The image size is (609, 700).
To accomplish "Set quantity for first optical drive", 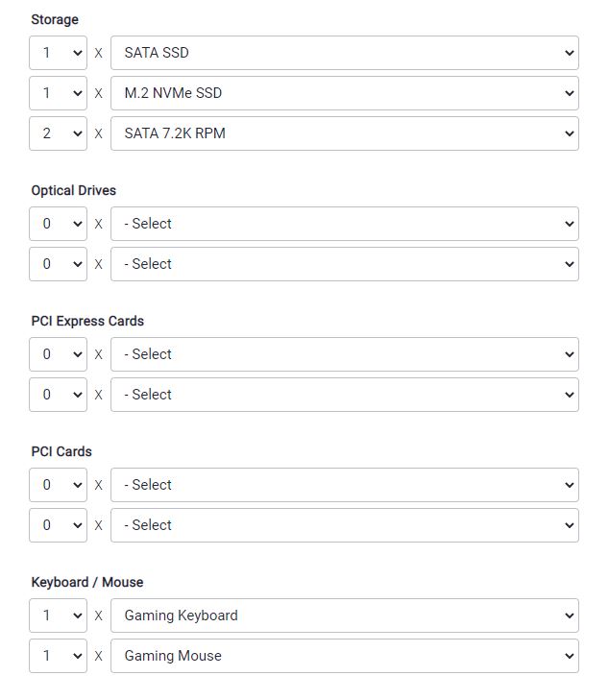I will (58, 224).
